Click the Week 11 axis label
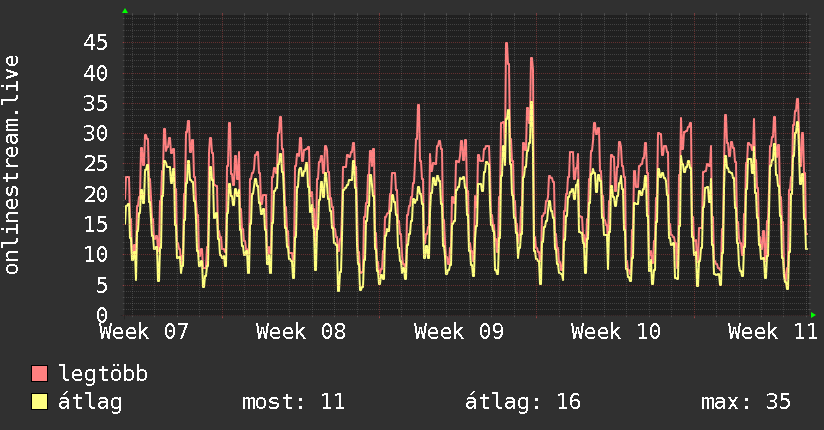This screenshot has width=824, height=430. [x=772, y=332]
